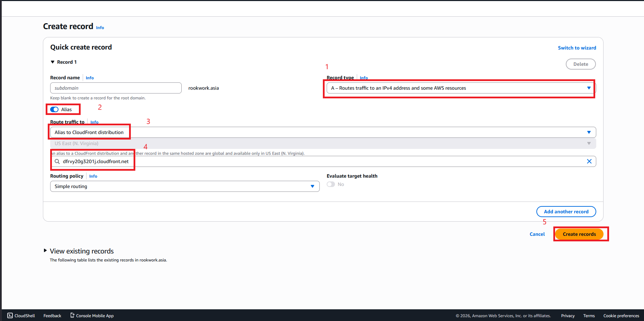
Task: Open Info link beside Routing policy
Action: tap(93, 176)
